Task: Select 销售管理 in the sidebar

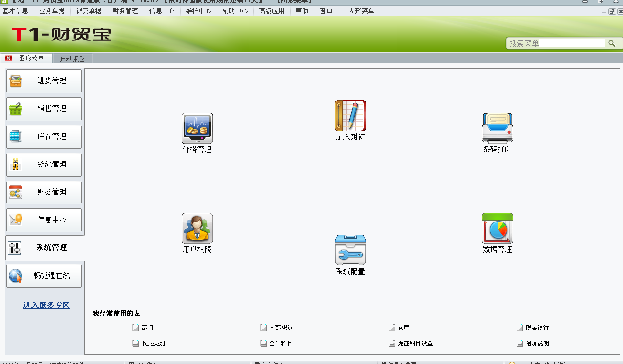Action: point(44,109)
